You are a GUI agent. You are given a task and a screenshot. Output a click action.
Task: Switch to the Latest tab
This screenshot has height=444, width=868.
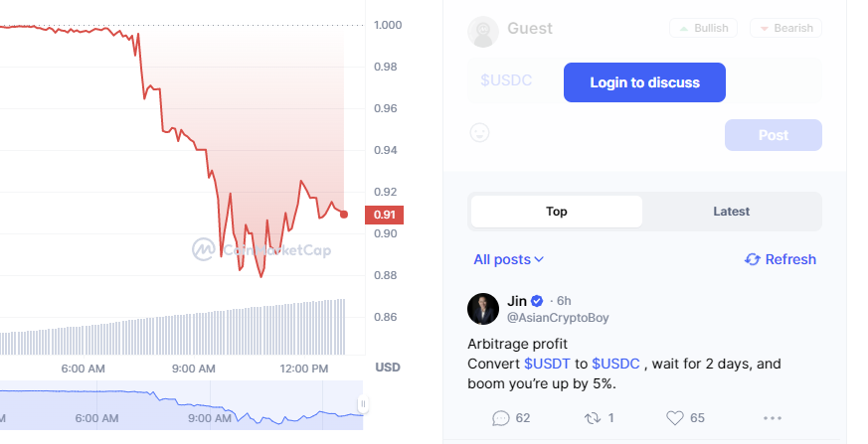pyautogui.click(x=732, y=212)
